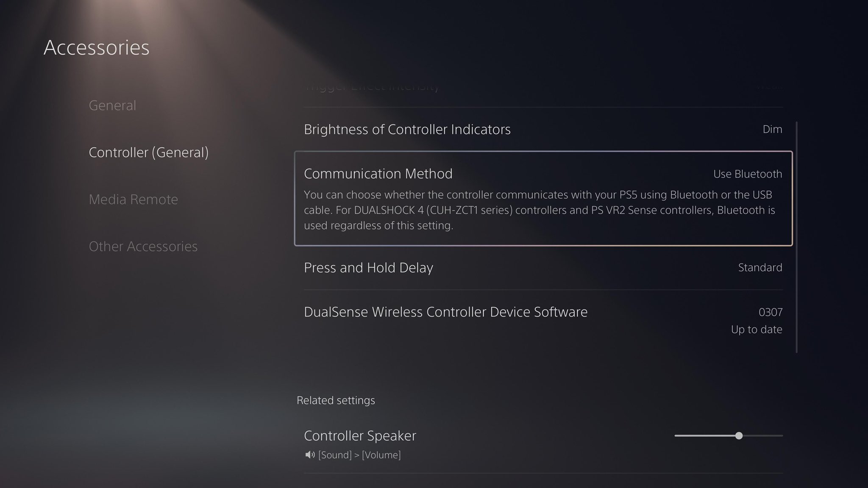
Task: Open the General accessories category
Action: 112,105
